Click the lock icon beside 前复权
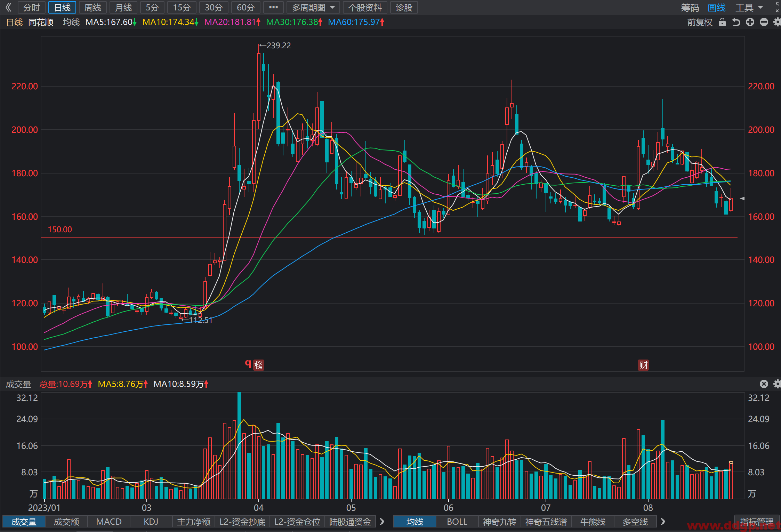The width and height of the screenshot is (781, 532). pyautogui.click(x=722, y=22)
